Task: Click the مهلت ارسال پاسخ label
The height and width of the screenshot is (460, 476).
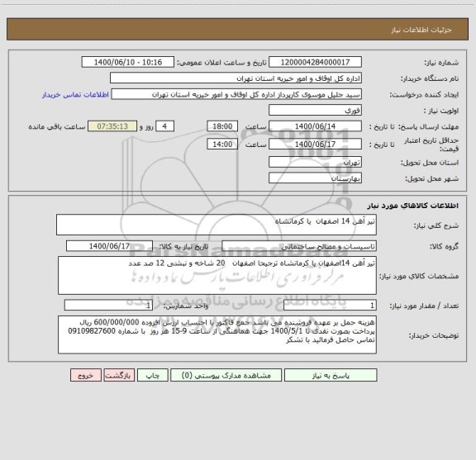Action: (x=428, y=126)
